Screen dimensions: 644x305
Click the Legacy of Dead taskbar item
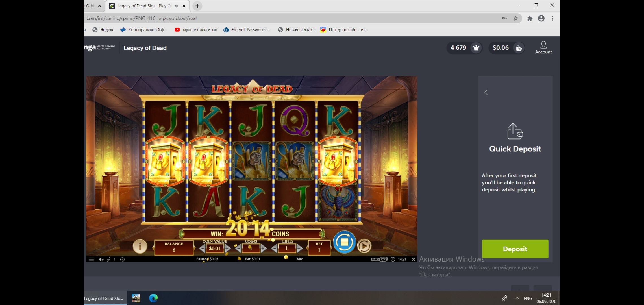[x=105, y=298]
